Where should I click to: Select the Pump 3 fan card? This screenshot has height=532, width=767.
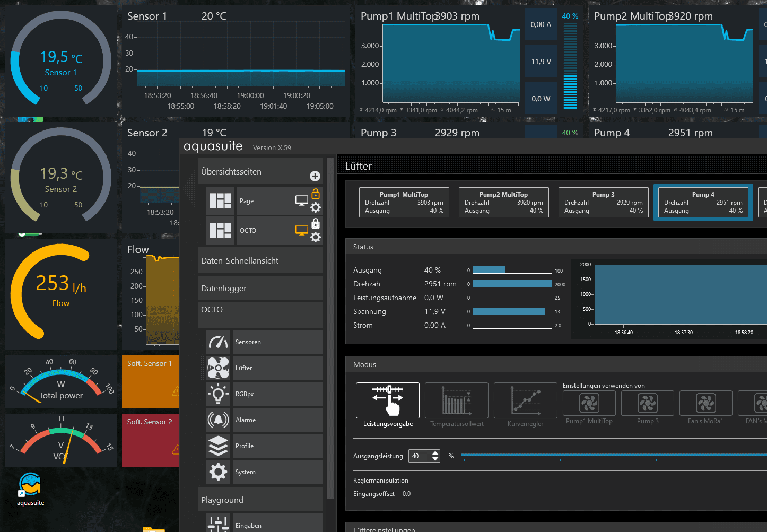click(604, 202)
